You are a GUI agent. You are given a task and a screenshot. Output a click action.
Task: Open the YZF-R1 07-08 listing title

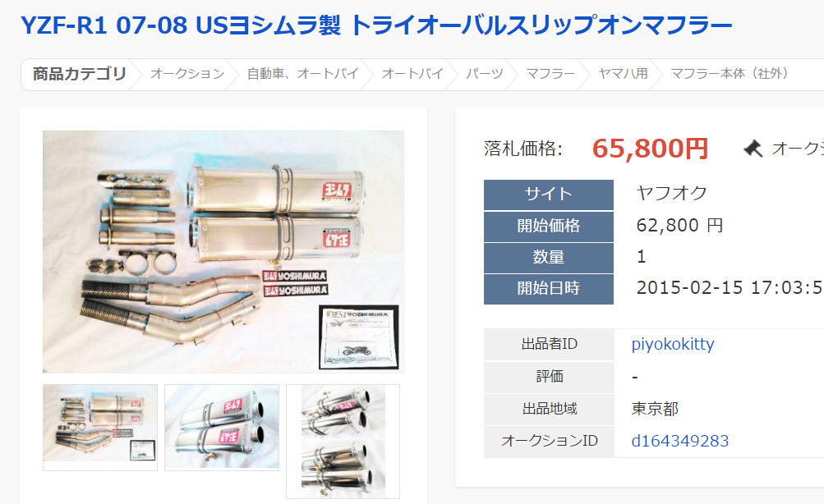(376, 25)
